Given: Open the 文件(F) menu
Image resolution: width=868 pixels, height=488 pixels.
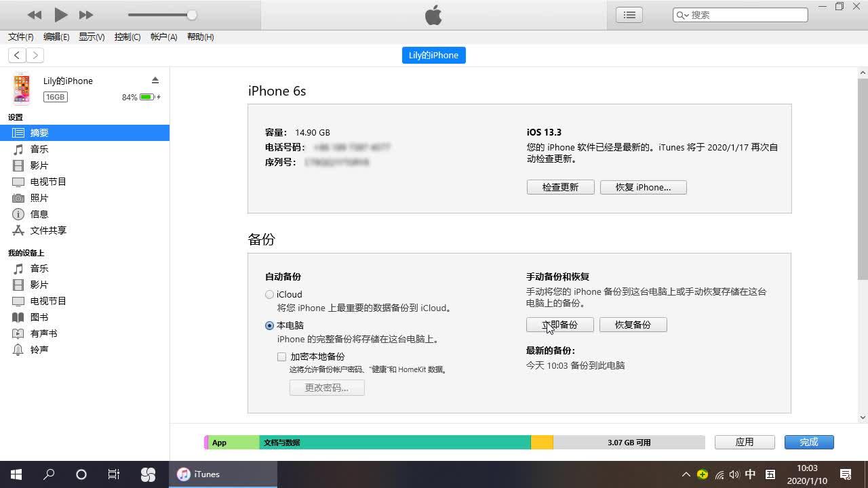Looking at the screenshot, I should [21, 37].
